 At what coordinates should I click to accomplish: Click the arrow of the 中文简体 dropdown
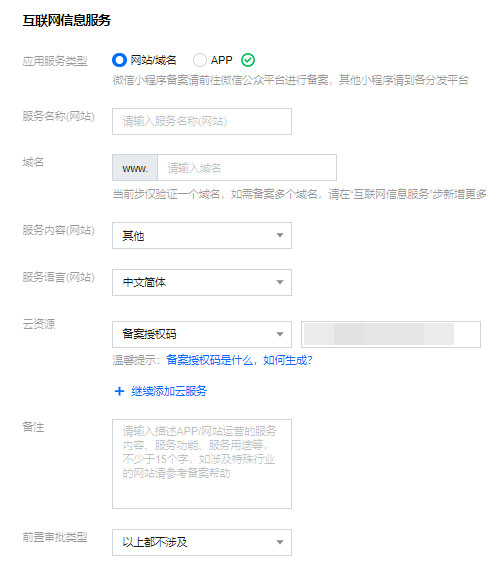(280, 282)
